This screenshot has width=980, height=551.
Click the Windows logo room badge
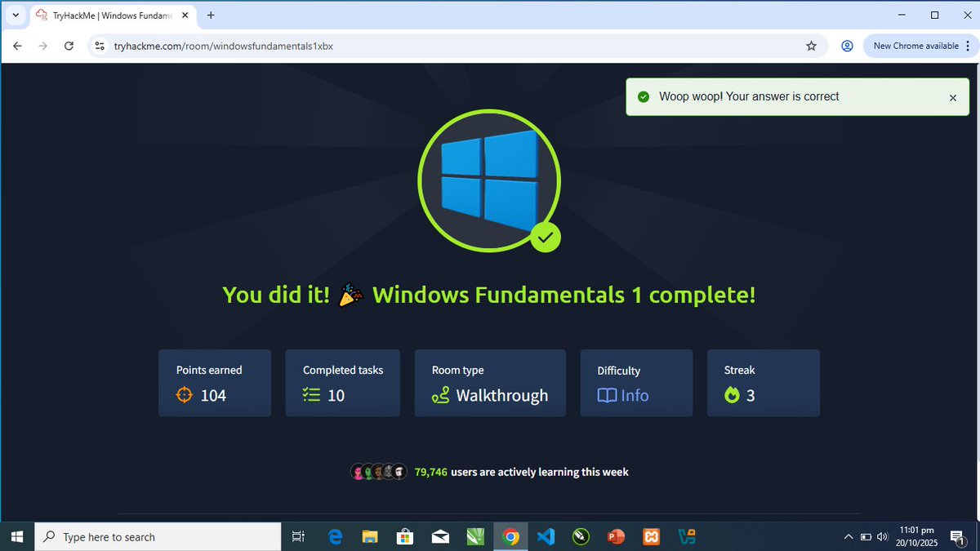click(x=489, y=180)
